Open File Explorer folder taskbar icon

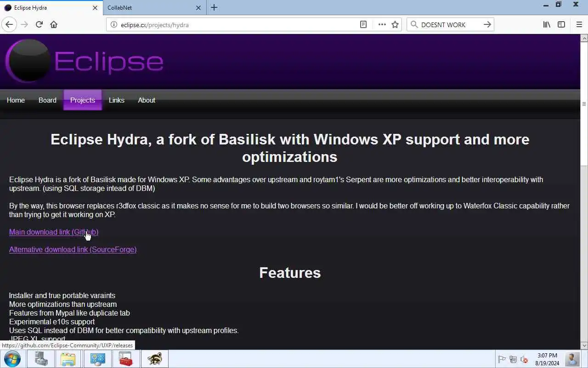coord(68,359)
